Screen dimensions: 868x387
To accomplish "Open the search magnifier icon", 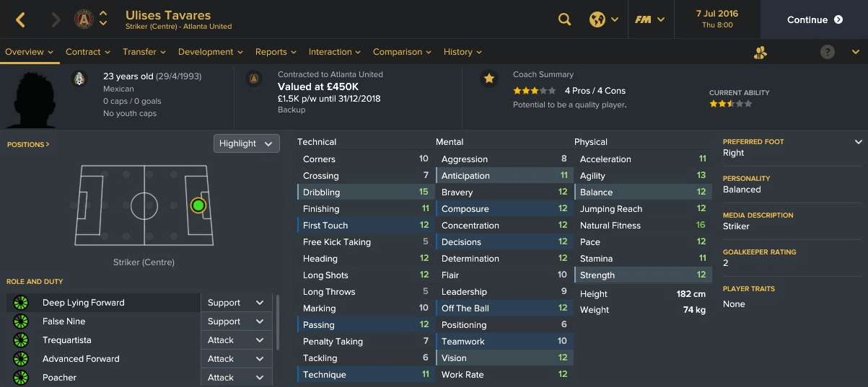I will pos(565,19).
